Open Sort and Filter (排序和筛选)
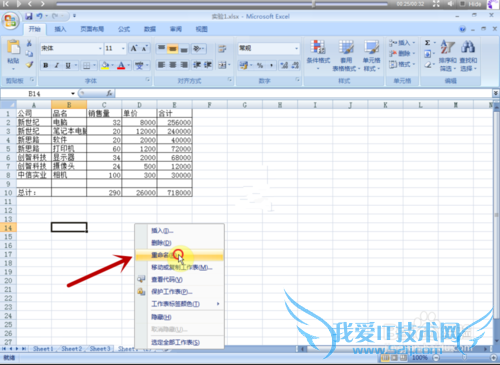This screenshot has height=365, width=500. click(448, 55)
